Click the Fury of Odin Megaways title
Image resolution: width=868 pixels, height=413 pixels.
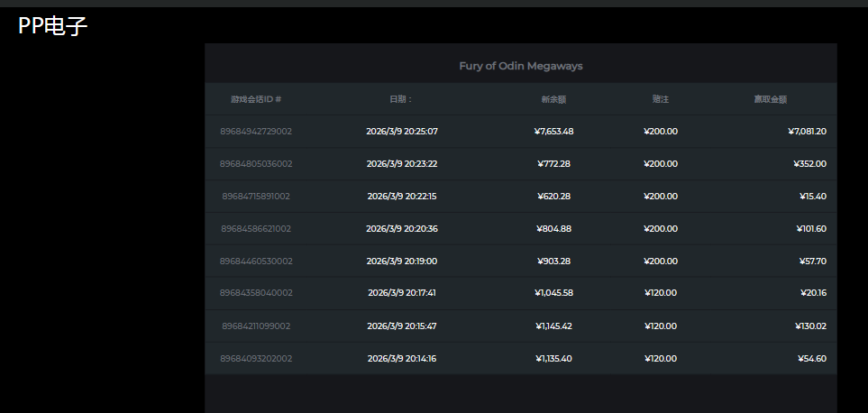521,66
